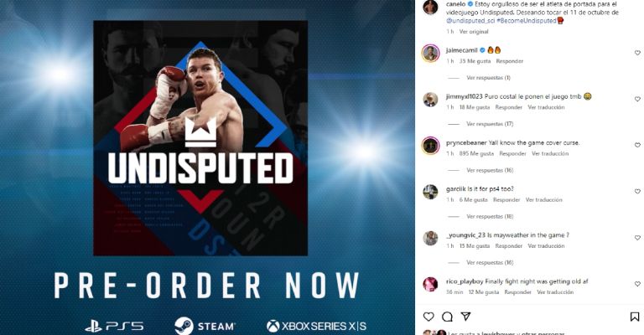The height and width of the screenshot is (335, 644).
Task: Click Ver original under canelo caption
Action: pyautogui.click(x=474, y=32)
